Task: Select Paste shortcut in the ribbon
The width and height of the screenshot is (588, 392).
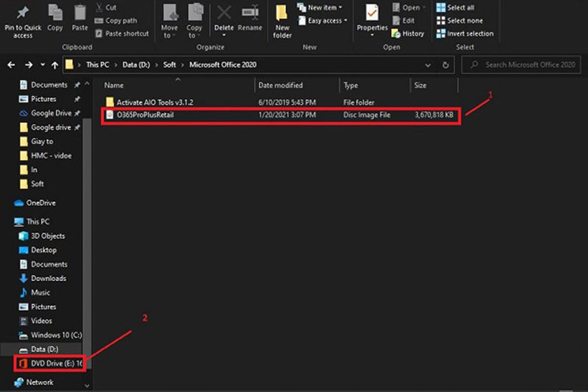Action: pyautogui.click(x=122, y=33)
